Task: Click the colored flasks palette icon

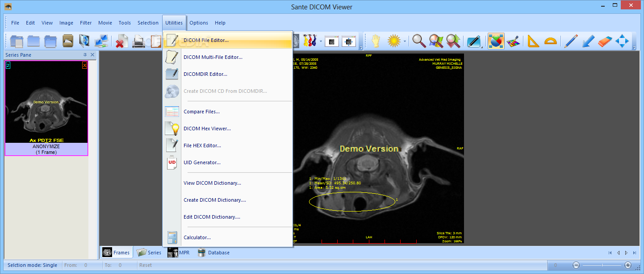Action: [310, 41]
